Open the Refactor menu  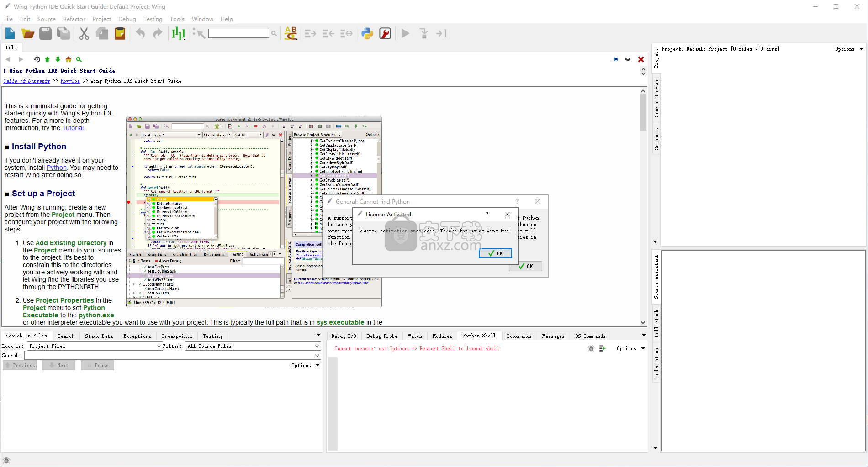(x=74, y=19)
